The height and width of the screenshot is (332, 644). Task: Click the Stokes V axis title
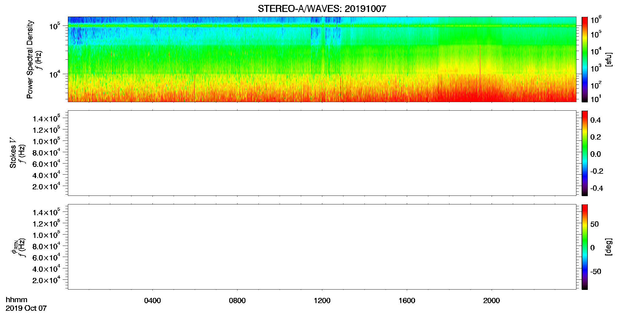pyautogui.click(x=13, y=153)
